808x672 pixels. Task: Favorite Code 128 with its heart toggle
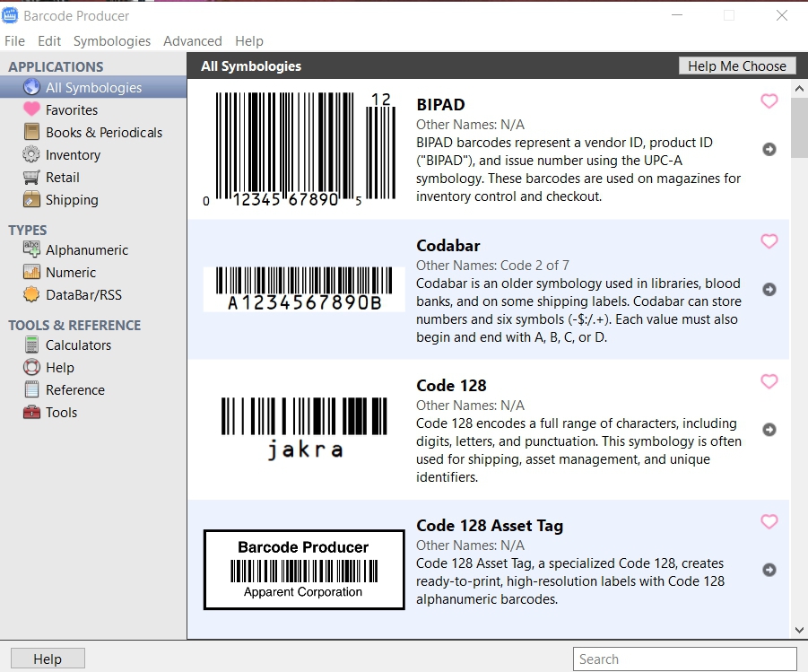[x=769, y=381]
